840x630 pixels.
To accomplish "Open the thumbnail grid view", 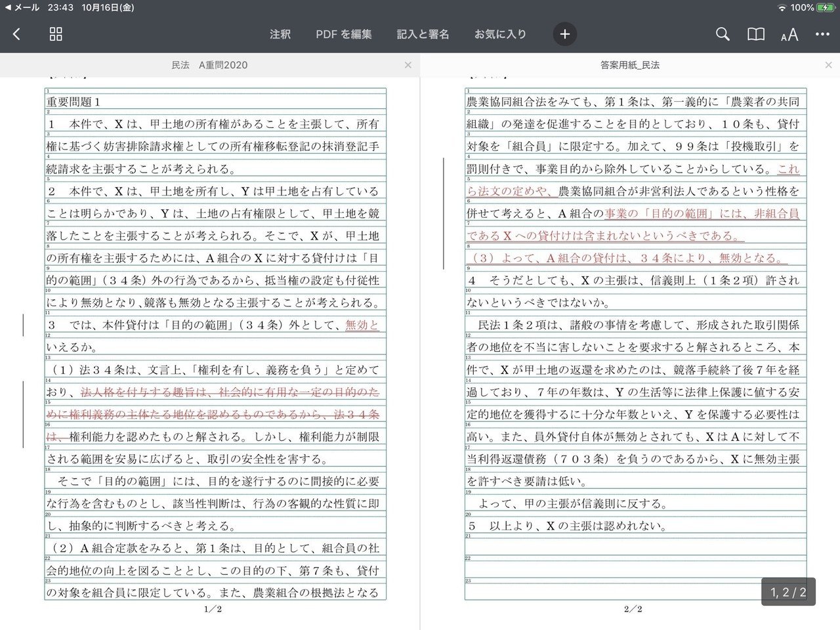I will click(56, 34).
